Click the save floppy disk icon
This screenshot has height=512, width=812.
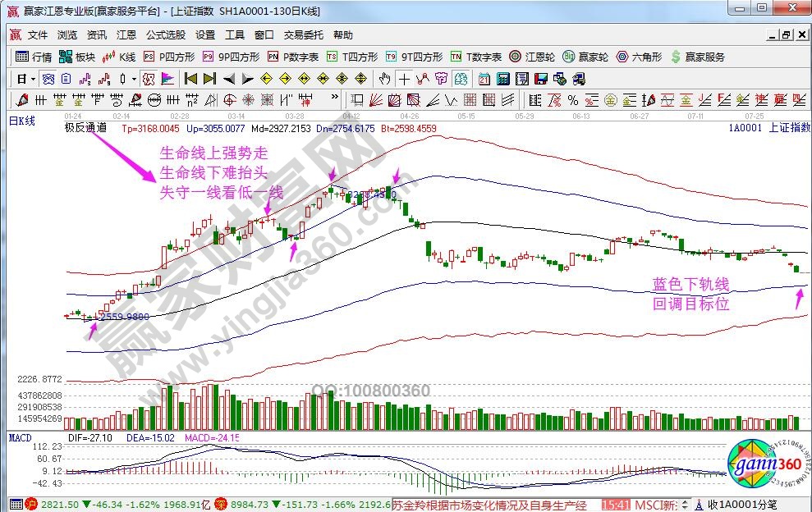540,79
